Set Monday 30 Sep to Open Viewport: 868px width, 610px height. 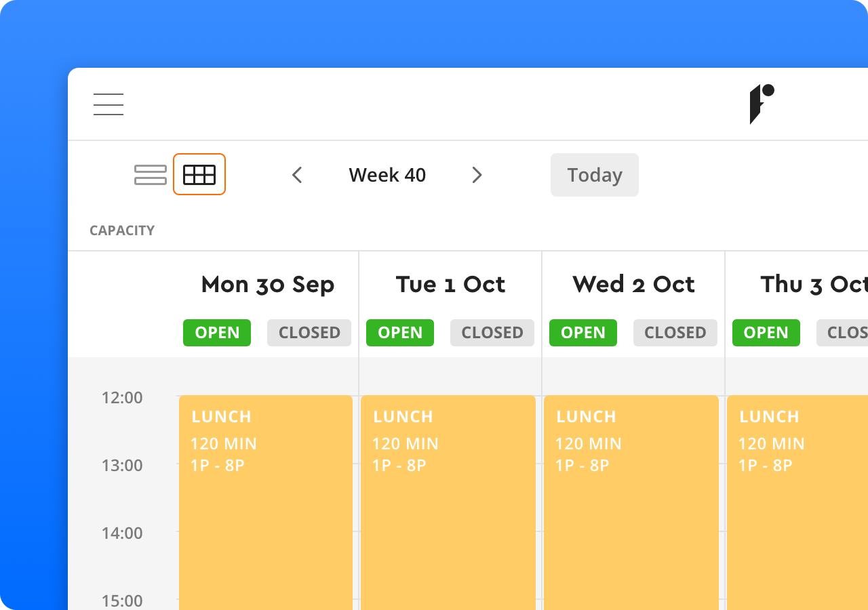[217, 333]
